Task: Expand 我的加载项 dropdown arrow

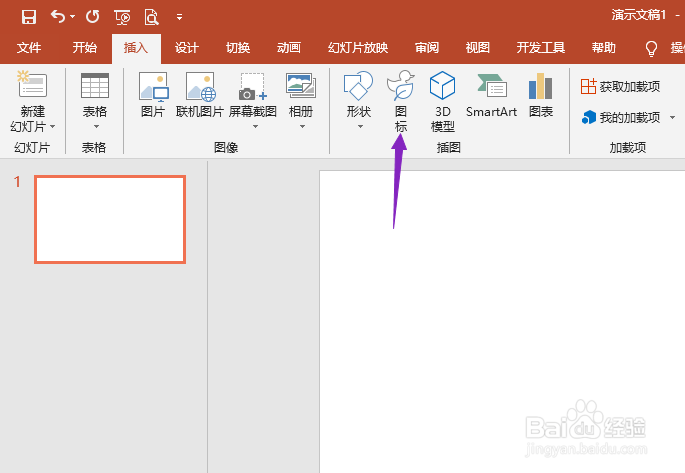Action: 672,117
